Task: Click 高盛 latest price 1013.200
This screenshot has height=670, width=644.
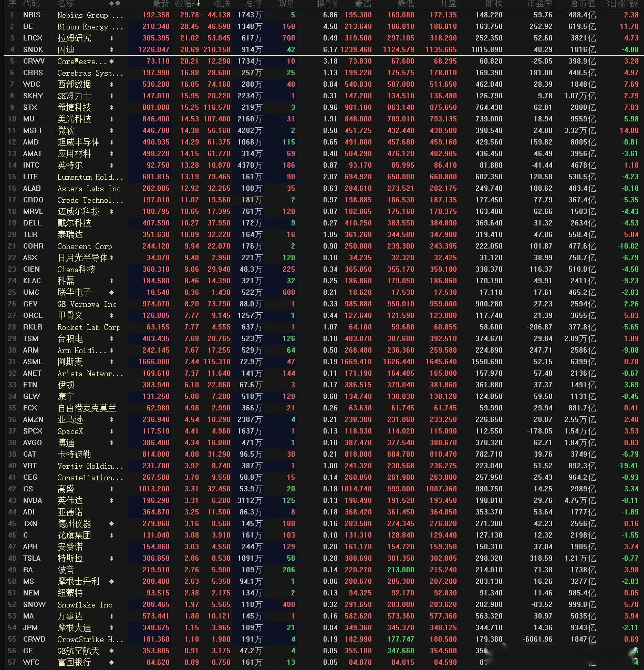Action: click(x=154, y=489)
